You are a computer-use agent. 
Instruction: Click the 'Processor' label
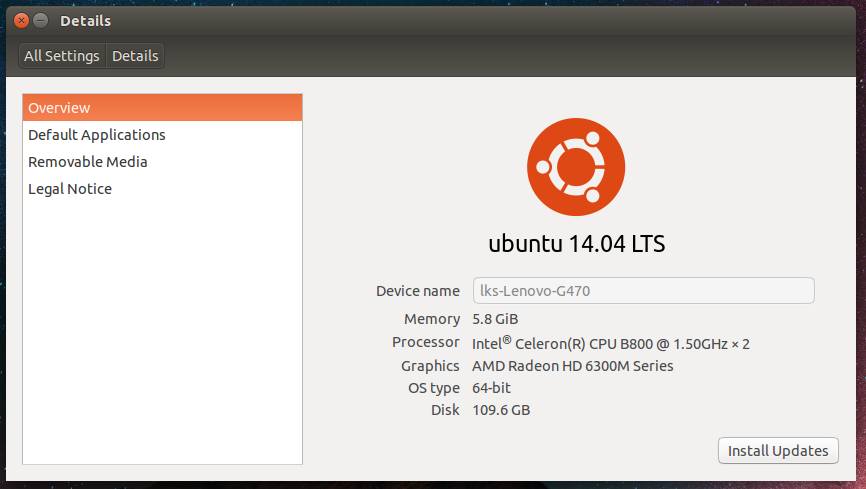point(426,342)
